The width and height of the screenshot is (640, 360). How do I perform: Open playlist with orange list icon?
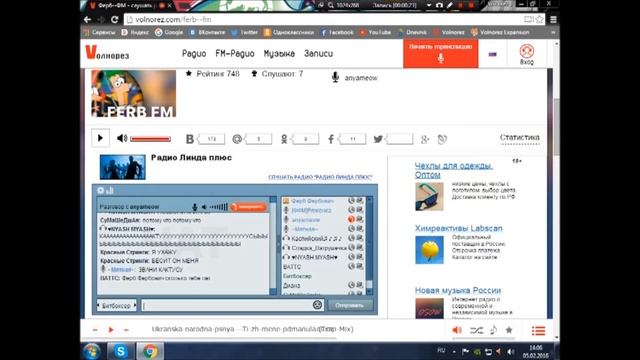[538, 331]
